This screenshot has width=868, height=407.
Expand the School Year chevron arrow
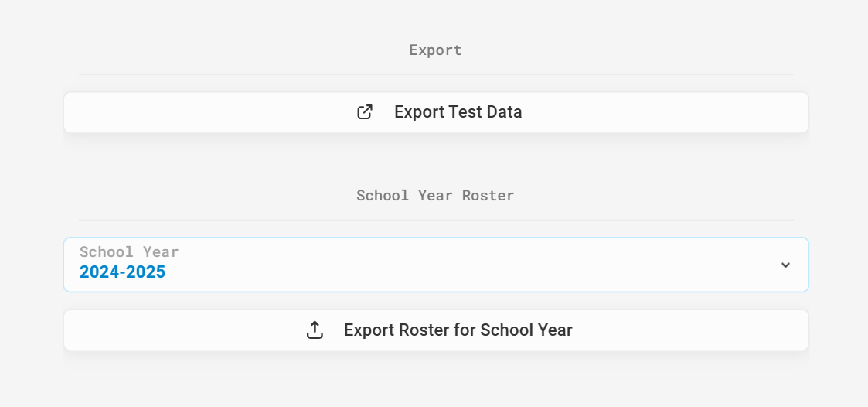tap(785, 265)
